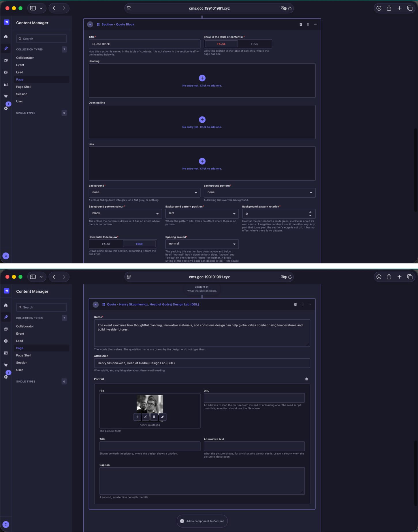Edit the henry_quote.jpg file with the pencil icon
This screenshot has width=418, height=532.
[x=163, y=417]
